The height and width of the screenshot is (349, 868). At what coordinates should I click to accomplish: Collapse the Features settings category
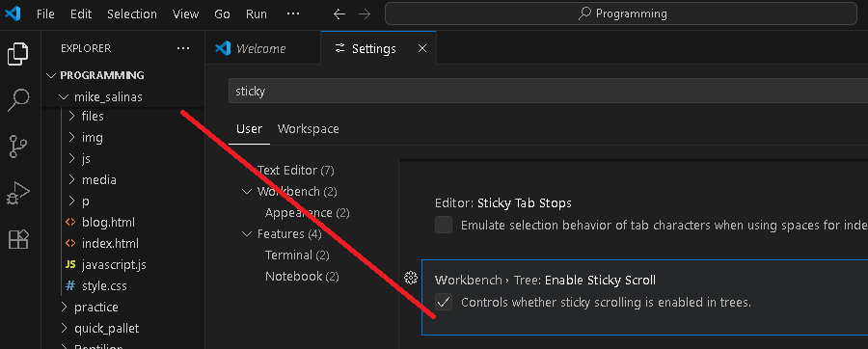click(247, 234)
